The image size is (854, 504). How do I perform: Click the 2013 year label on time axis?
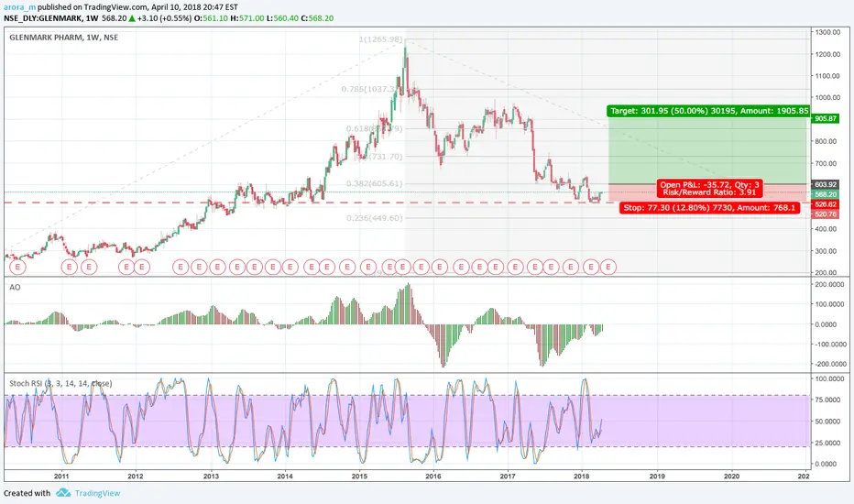[212, 477]
